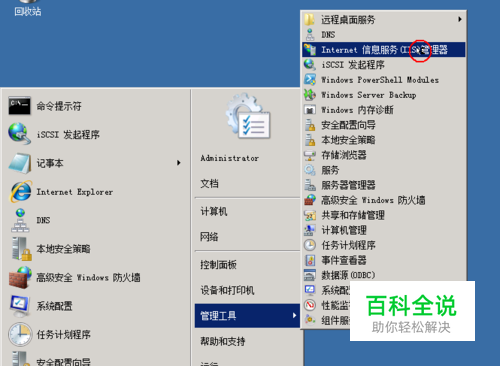Click the 计算机管理 icon

pos(310,230)
